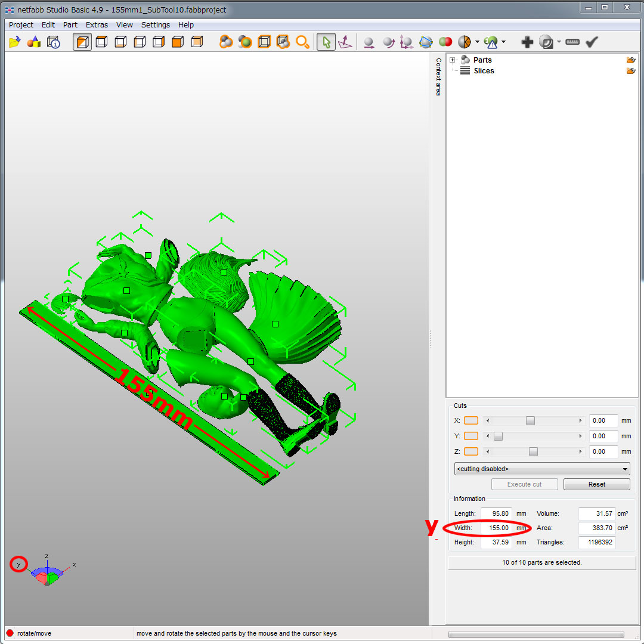This screenshot has height=644, width=644.
Task: Focus the Y cut value field
Action: click(603, 436)
